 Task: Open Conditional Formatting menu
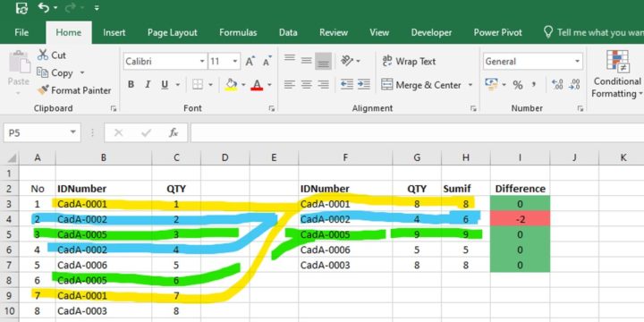coord(617,74)
